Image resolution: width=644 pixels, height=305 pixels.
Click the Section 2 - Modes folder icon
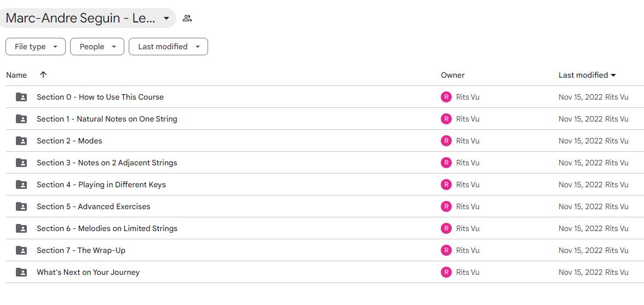(21, 141)
